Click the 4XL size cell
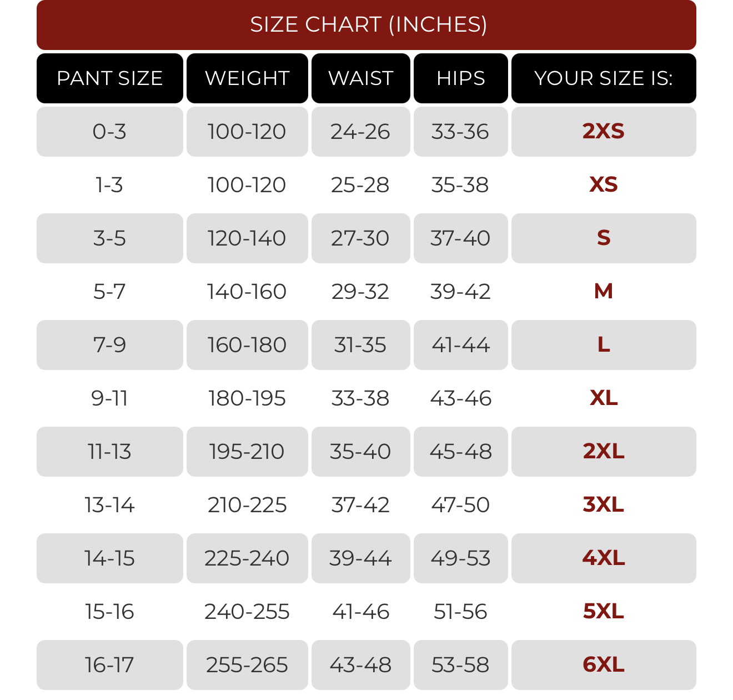Viewport: 733px width, 700px height. point(604,558)
